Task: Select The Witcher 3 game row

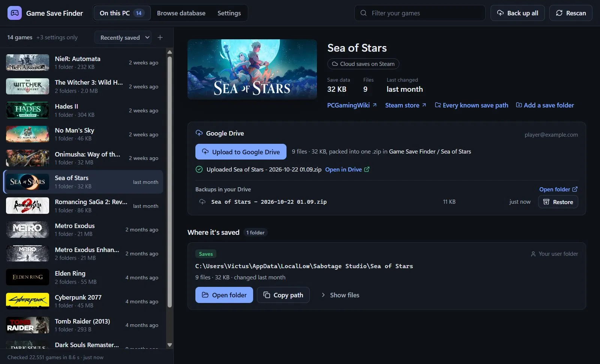Action: pyautogui.click(x=83, y=87)
